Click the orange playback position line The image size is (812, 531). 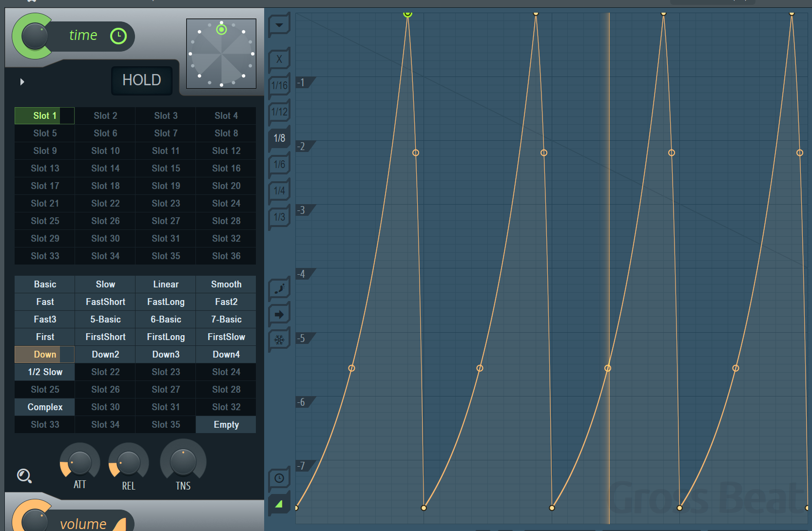tap(609, 268)
